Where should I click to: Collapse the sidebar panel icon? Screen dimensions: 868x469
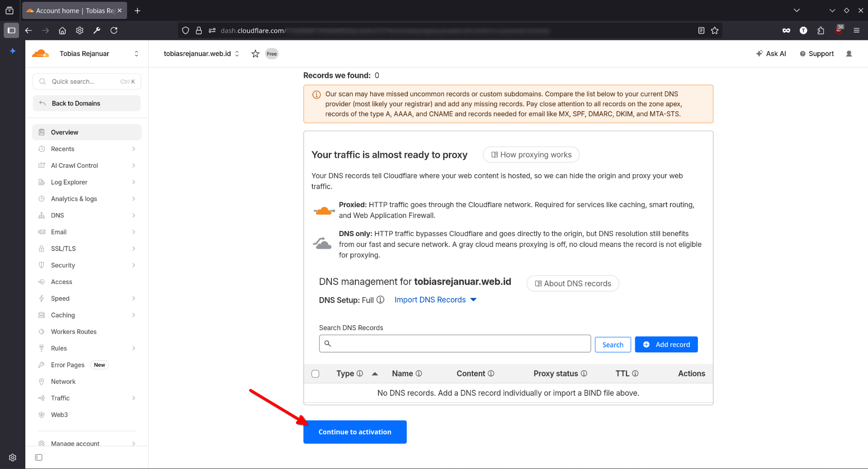point(38,457)
